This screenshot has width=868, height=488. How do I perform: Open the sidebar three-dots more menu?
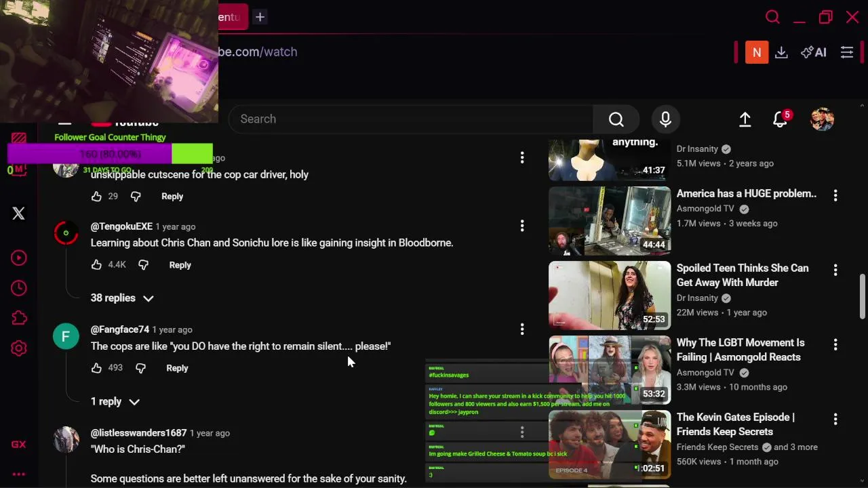(x=18, y=474)
